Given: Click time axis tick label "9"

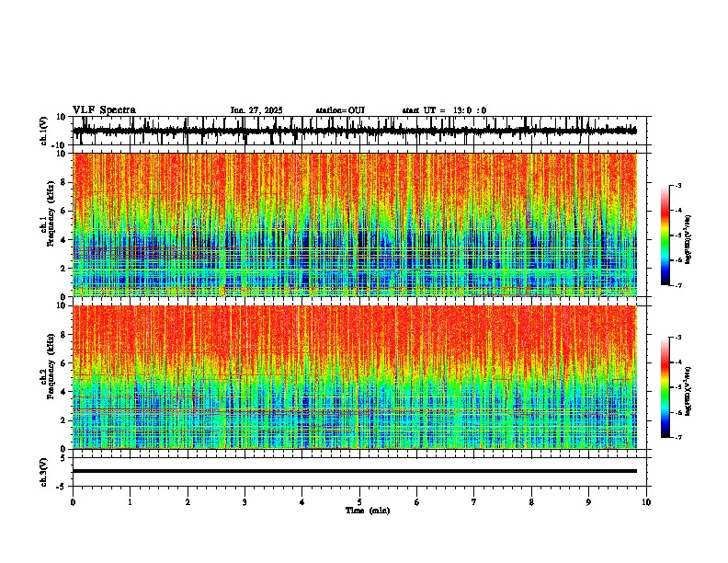Looking at the screenshot, I should (588, 502).
